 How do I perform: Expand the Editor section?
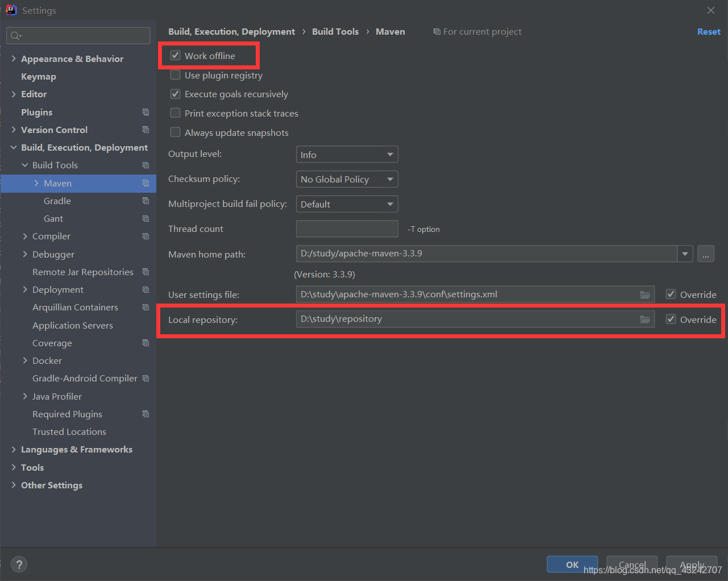click(14, 94)
